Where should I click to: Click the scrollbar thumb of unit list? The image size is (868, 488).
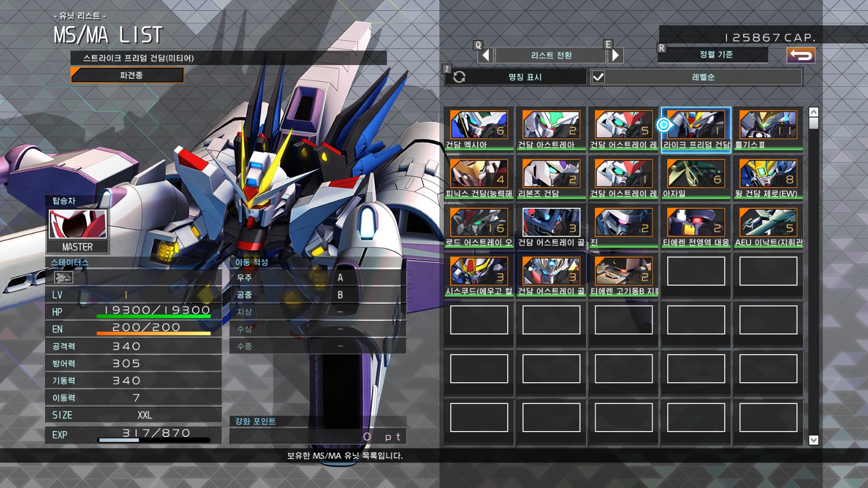click(x=813, y=123)
